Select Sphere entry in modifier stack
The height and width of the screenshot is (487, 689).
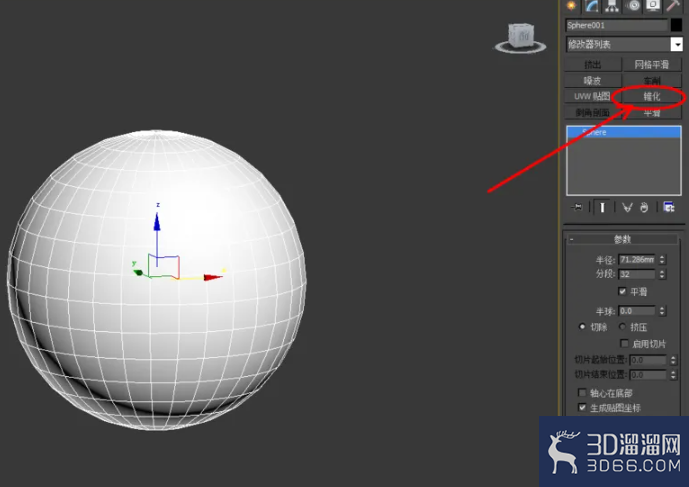click(624, 132)
